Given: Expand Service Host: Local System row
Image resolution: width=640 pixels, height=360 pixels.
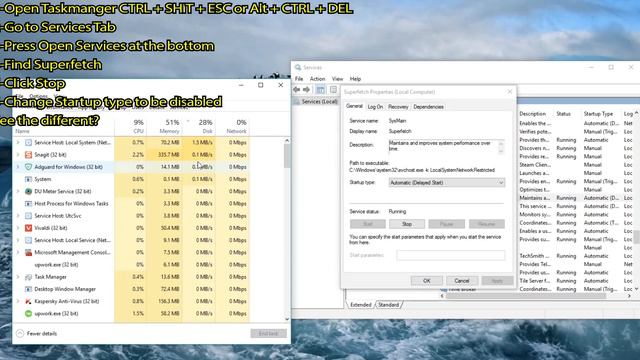Looking at the screenshot, I should coord(18,142).
